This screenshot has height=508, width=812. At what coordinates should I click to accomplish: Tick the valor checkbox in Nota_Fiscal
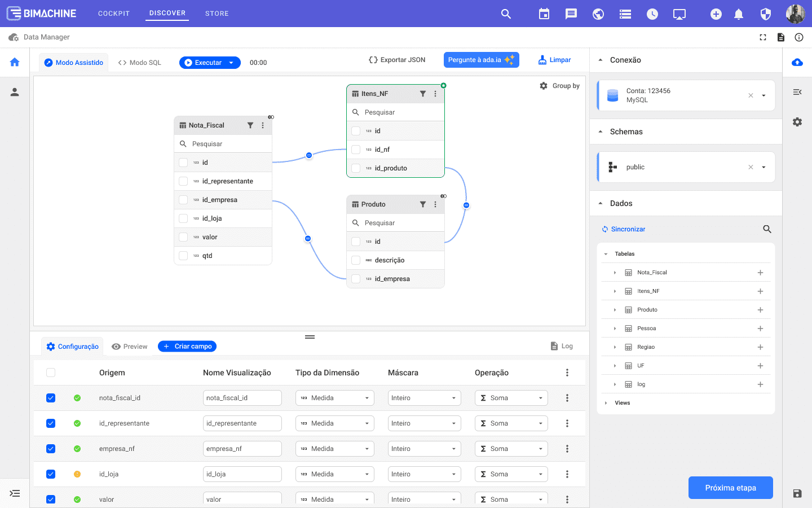point(183,237)
